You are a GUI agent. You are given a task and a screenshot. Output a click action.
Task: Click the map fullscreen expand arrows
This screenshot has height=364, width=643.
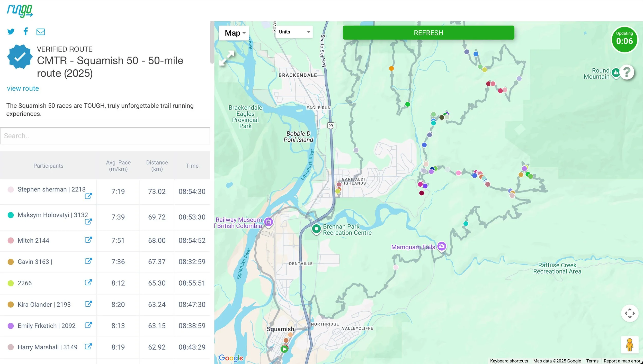[227, 58]
